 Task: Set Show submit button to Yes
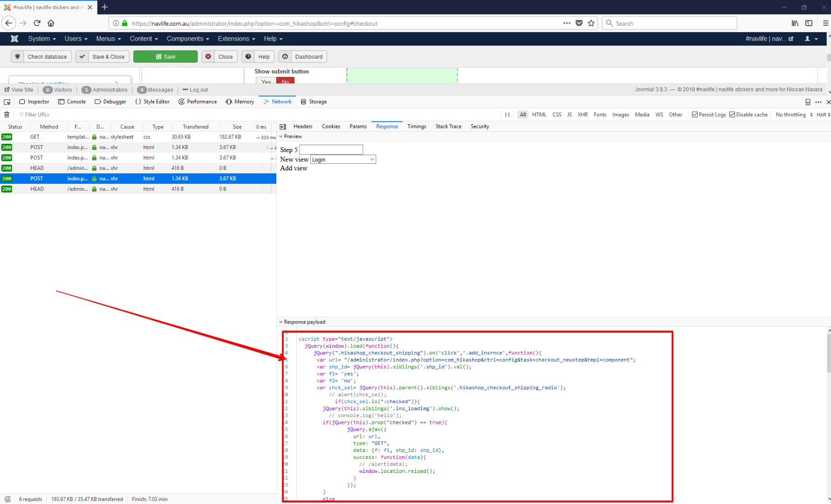coord(266,82)
